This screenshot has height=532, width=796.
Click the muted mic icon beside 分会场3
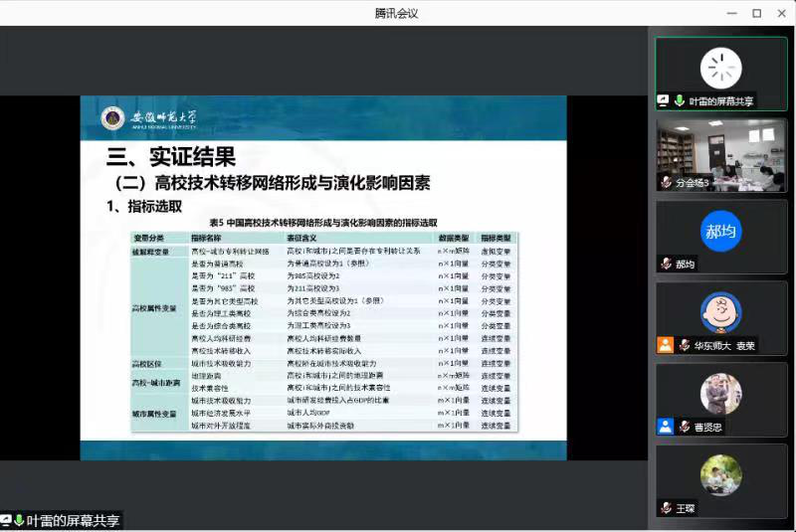[x=666, y=182]
